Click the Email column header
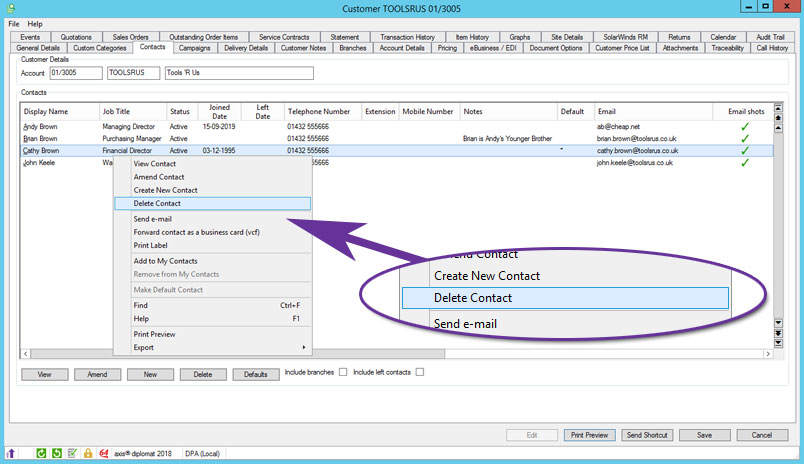 click(654, 112)
